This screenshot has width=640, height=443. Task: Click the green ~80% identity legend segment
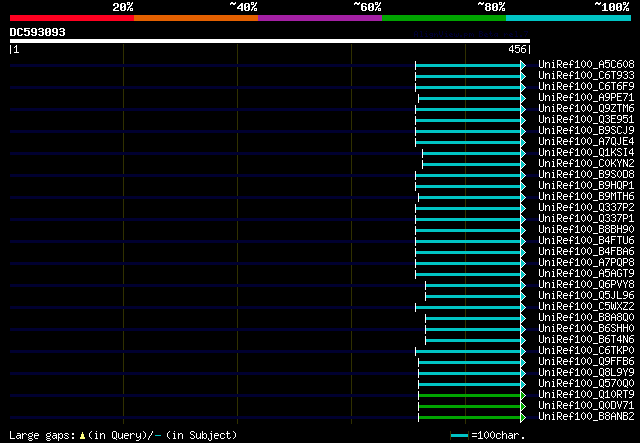point(444,18)
